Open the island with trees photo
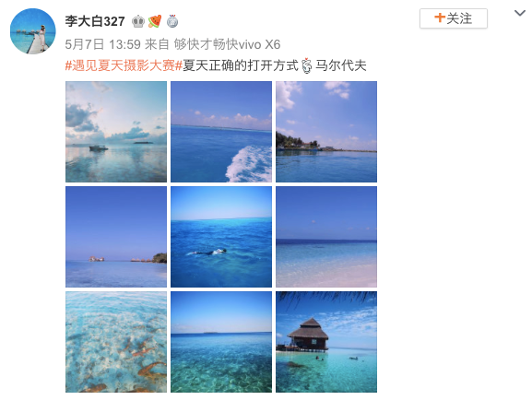 (326, 132)
